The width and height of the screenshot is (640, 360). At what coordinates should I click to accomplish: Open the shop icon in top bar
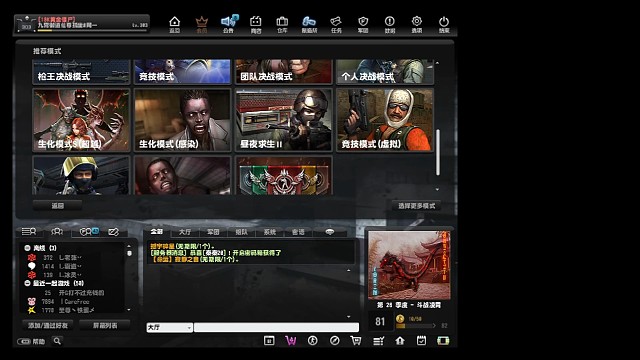pyautogui.click(x=256, y=24)
